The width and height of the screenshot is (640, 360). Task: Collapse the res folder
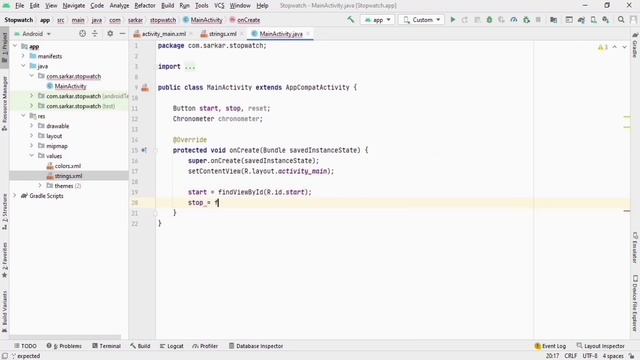click(23, 116)
